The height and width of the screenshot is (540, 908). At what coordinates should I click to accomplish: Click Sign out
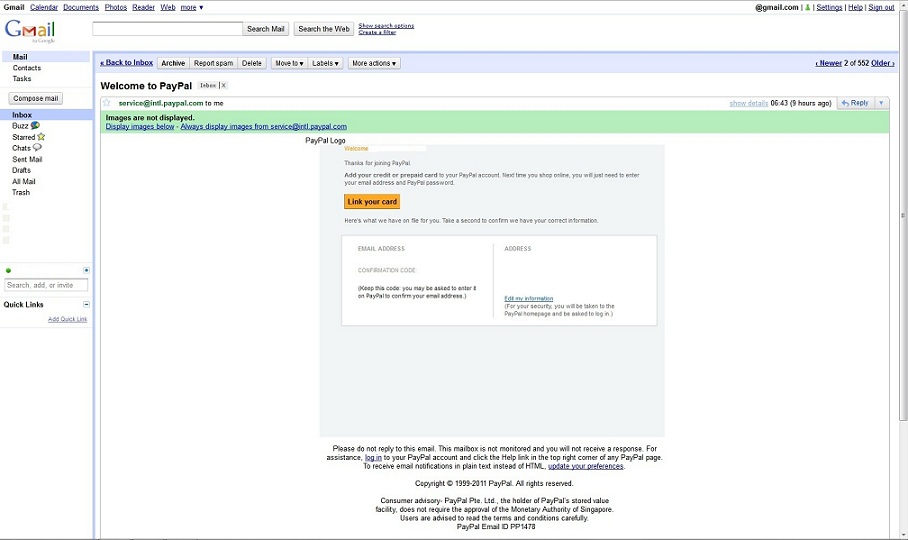(x=881, y=8)
